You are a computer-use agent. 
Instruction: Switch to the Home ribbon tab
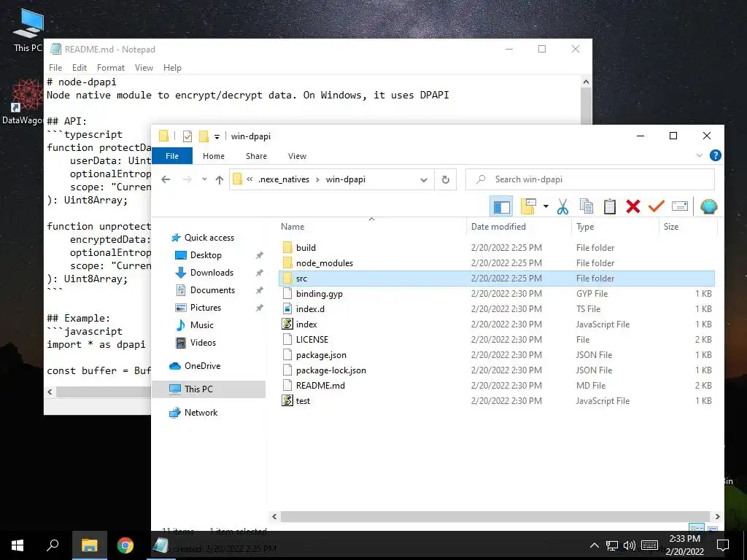pyautogui.click(x=214, y=156)
